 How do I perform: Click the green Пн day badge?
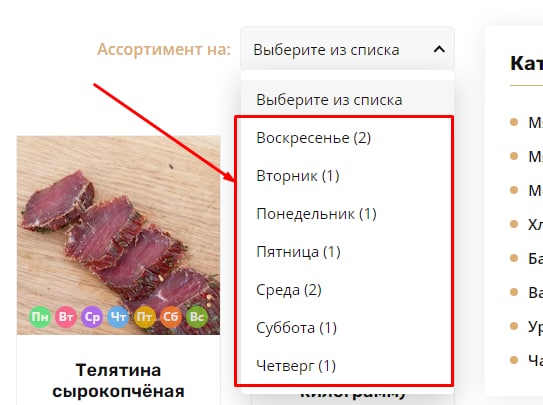(x=40, y=317)
